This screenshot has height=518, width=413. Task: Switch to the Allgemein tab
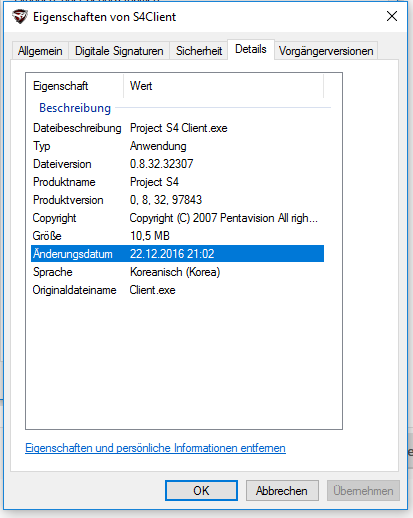pyautogui.click(x=40, y=51)
